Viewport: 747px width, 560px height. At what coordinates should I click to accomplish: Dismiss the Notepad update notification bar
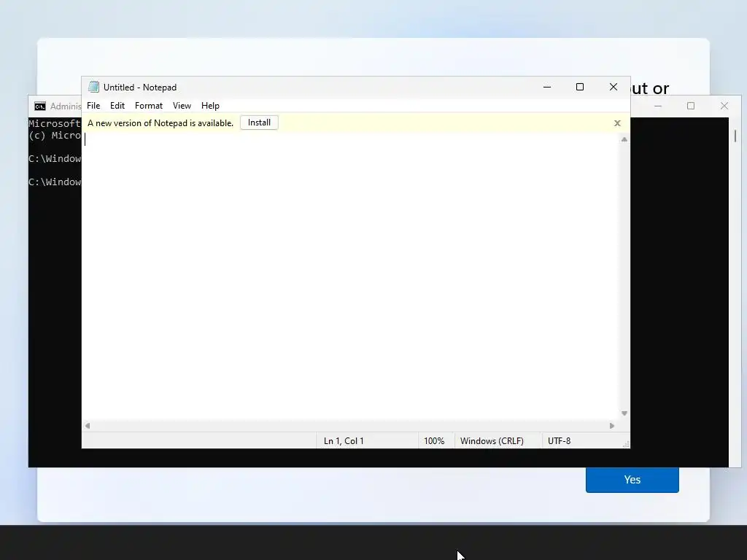[x=617, y=123]
